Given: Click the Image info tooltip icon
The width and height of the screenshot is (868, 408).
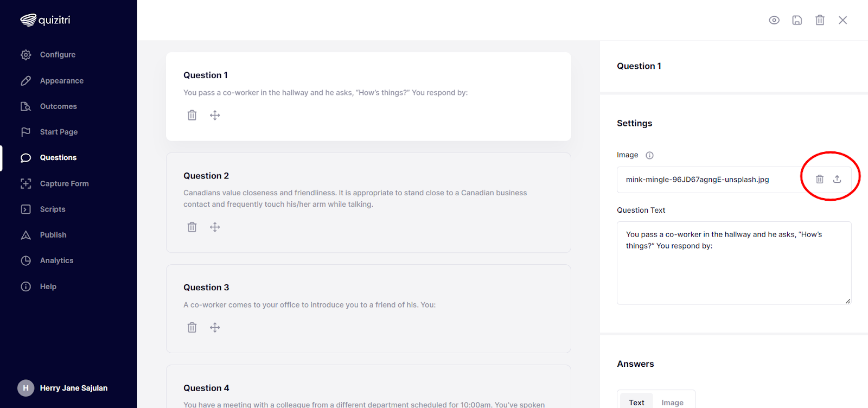Looking at the screenshot, I should pyautogui.click(x=649, y=155).
